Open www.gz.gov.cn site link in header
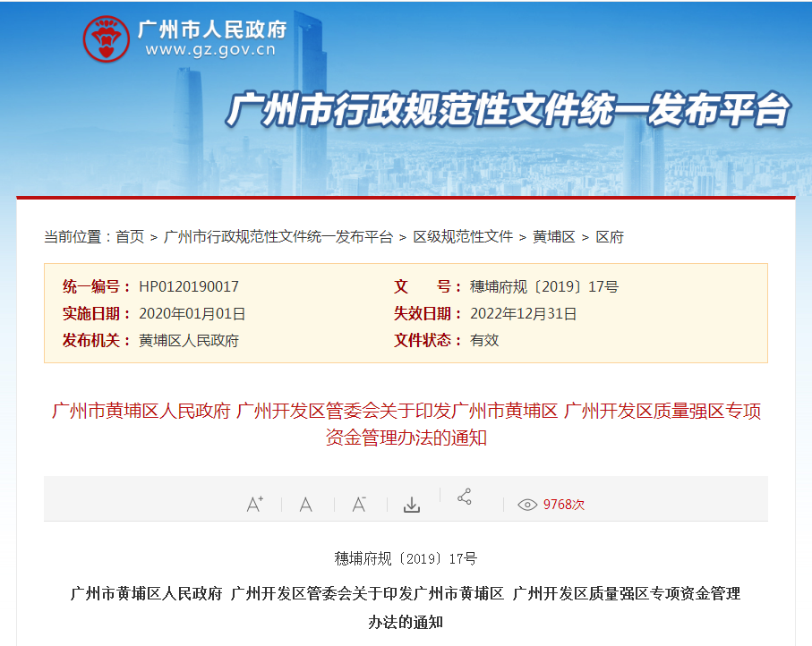 (x=210, y=50)
